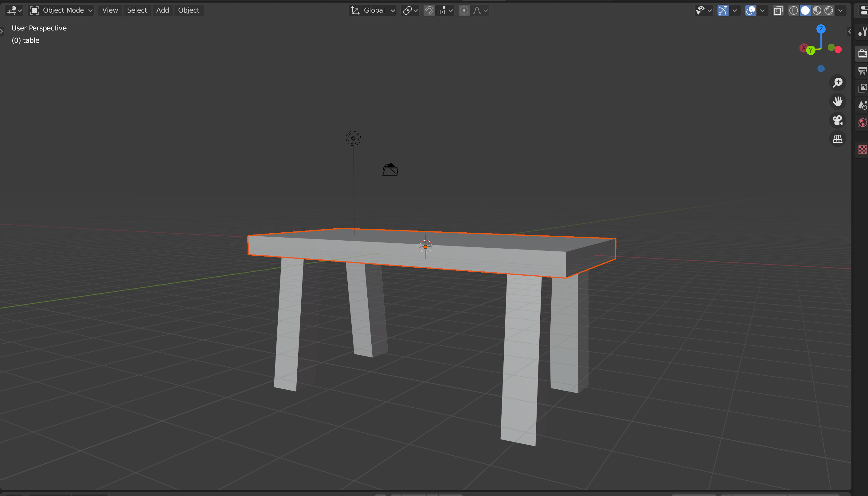Open the Render properties tab
Viewport: 868px width, 496px height.
tap(862, 53)
